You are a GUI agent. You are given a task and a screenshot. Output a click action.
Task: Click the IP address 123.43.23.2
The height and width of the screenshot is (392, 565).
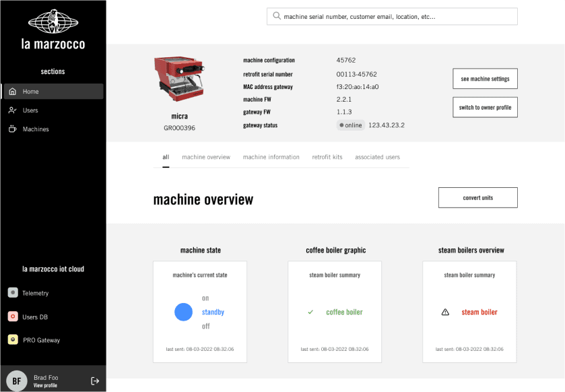[x=387, y=125]
